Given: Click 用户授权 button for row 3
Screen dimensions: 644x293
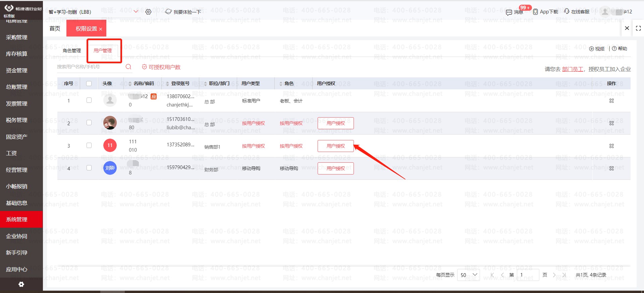Looking at the screenshot, I should click(336, 146).
